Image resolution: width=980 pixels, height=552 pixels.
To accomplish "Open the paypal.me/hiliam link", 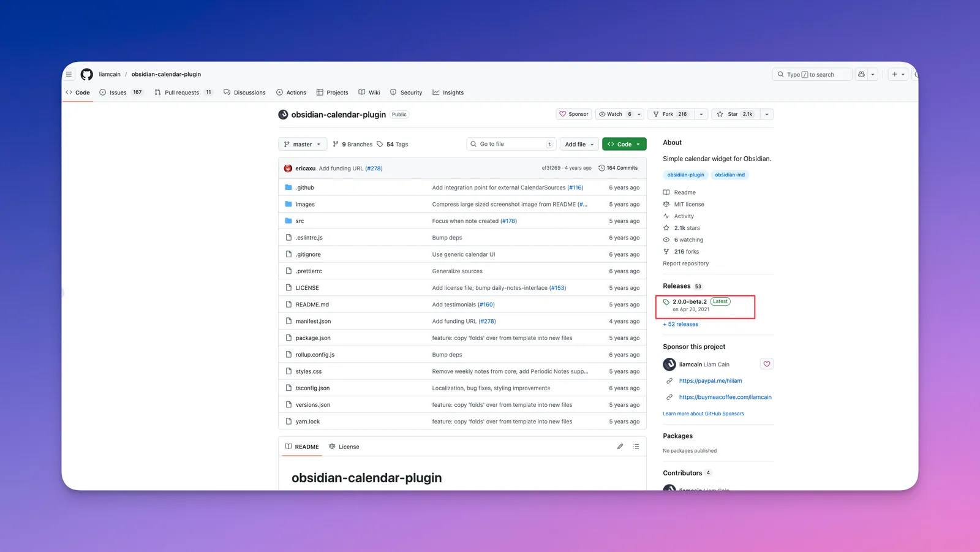I will click(710, 381).
